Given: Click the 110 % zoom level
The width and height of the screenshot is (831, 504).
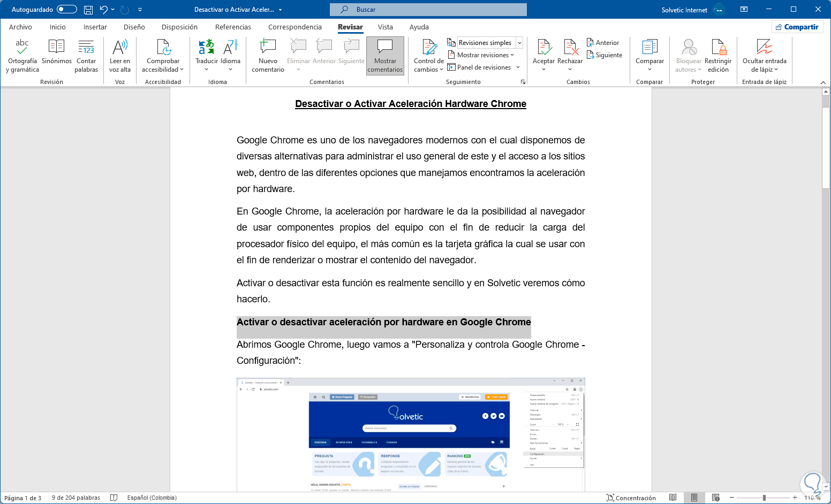Looking at the screenshot, I should point(812,498).
